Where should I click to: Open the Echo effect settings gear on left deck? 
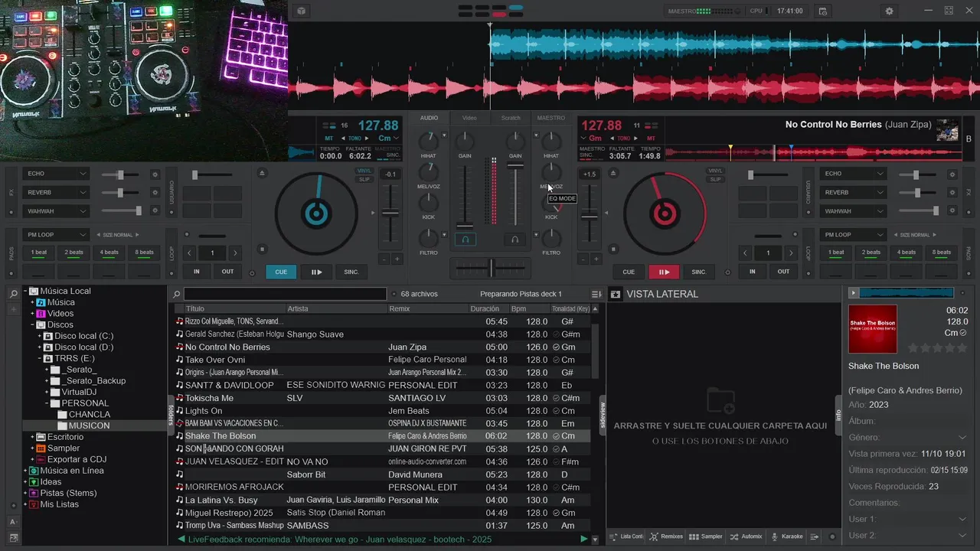[x=155, y=174]
